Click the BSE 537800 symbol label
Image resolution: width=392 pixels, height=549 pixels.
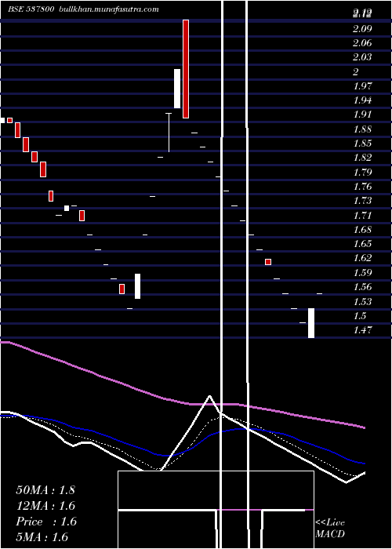point(31,9)
